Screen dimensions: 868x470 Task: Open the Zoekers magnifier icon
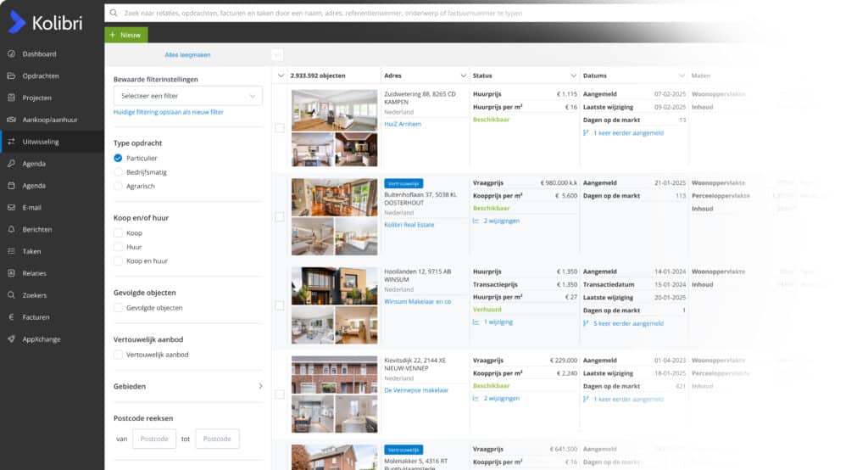coord(11,295)
